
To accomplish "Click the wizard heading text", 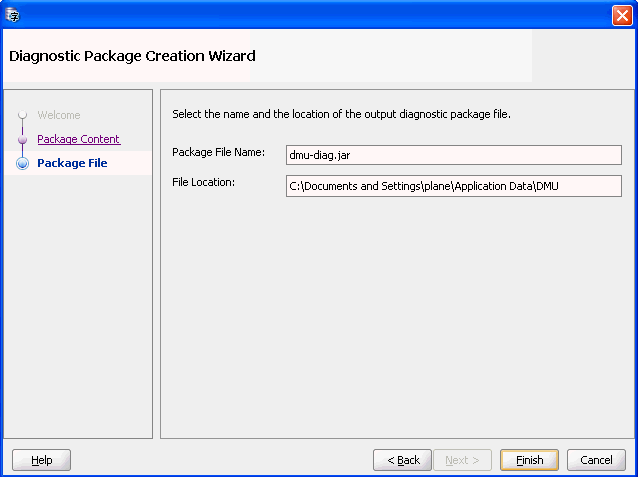I will [x=132, y=56].
